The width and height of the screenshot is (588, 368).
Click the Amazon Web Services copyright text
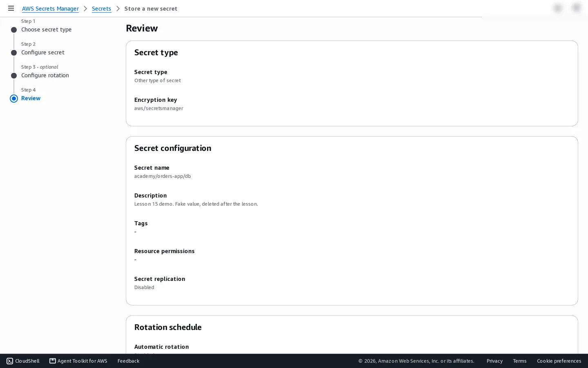pos(416,361)
